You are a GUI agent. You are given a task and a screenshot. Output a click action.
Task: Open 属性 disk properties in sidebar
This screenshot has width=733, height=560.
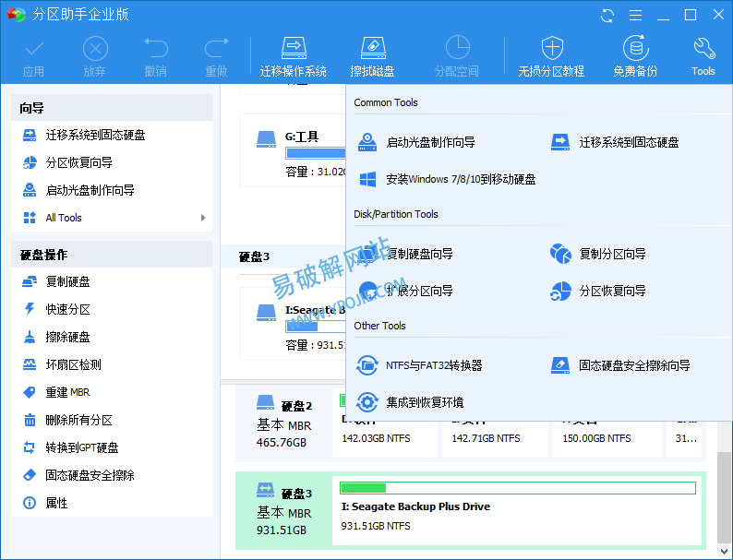pos(56,503)
